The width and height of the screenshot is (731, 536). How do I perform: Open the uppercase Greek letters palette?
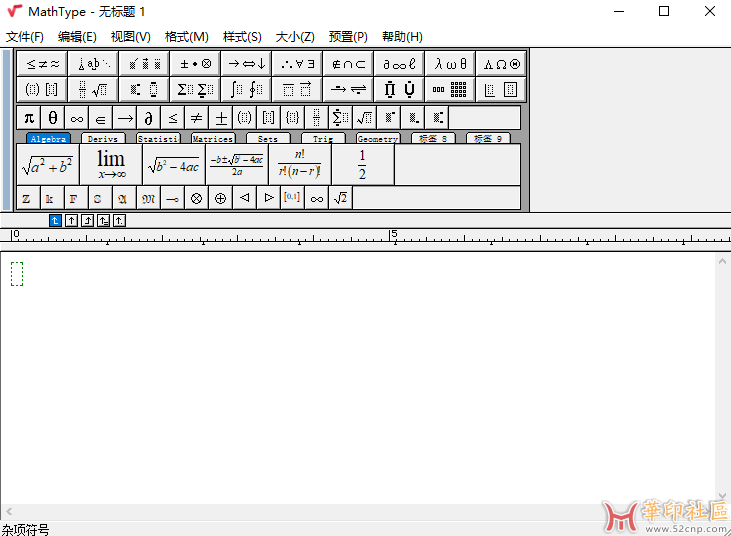coord(501,64)
